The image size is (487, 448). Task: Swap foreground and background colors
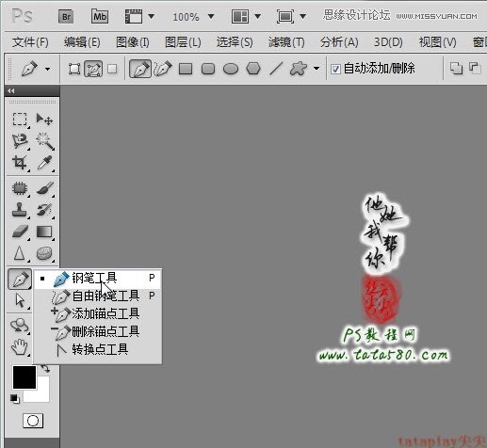coord(46,368)
